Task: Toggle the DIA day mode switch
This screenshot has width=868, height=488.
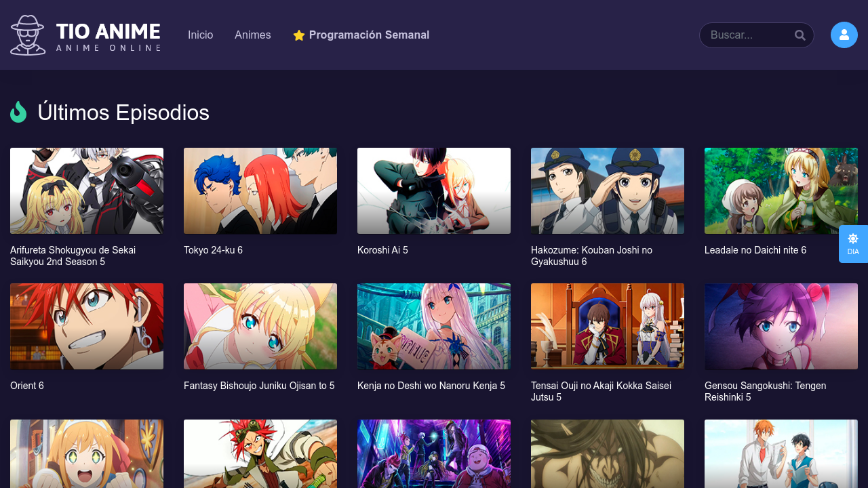Action: point(853,244)
